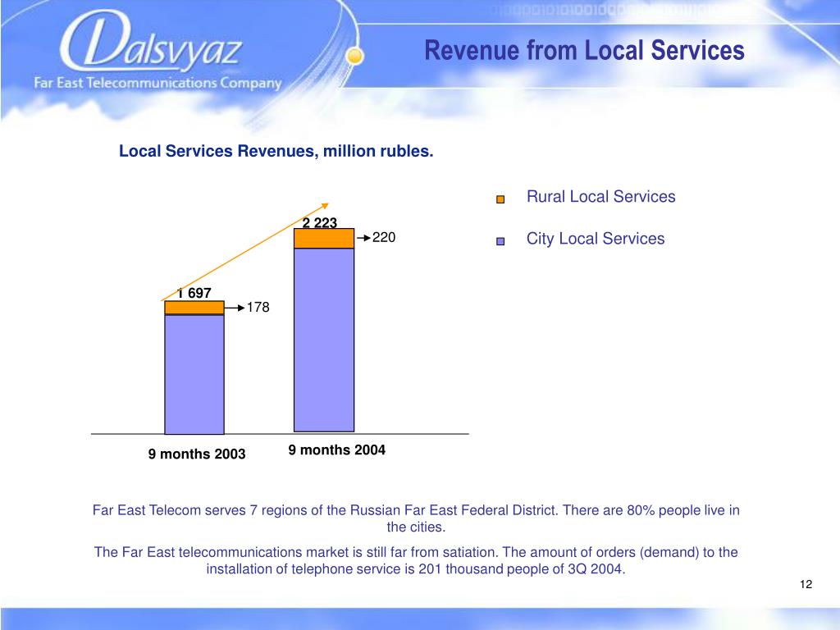
Task: Select the '220' rural value label
Action: (x=384, y=237)
